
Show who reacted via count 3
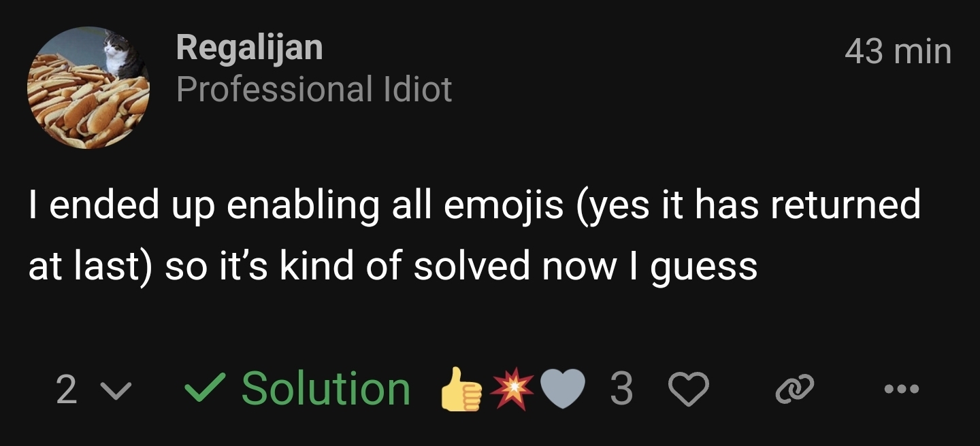[x=621, y=390]
